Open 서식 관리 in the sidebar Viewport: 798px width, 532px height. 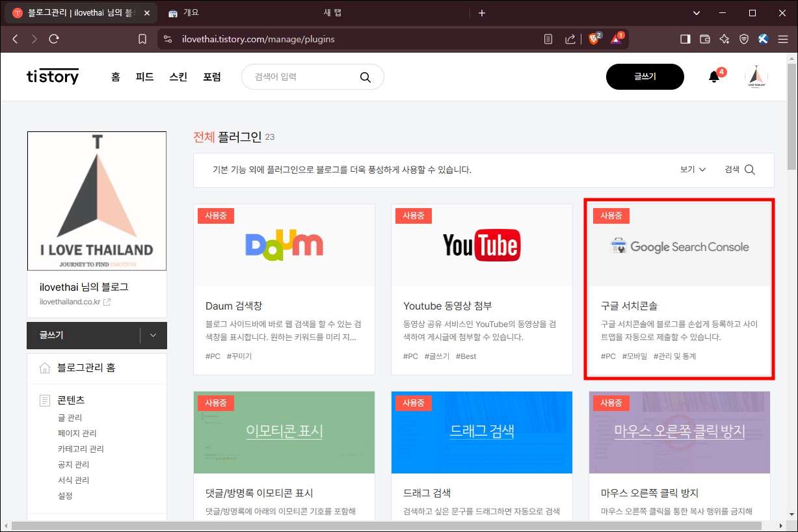coord(73,480)
